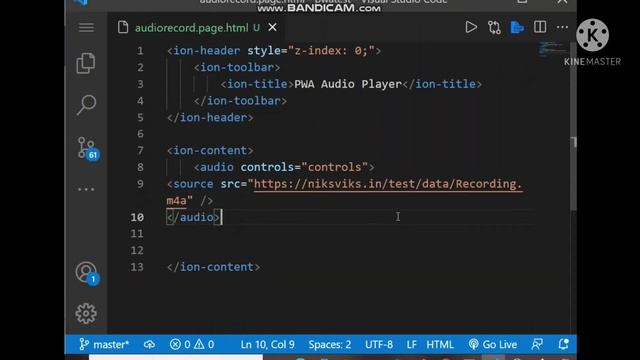Open the errors and warnings panel
The width and height of the screenshot is (640, 360).
tap(192, 344)
